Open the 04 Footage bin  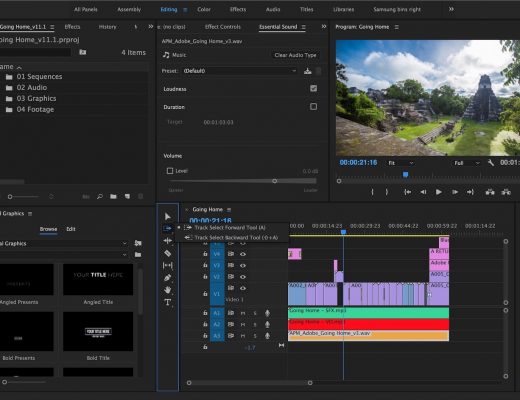(35, 110)
